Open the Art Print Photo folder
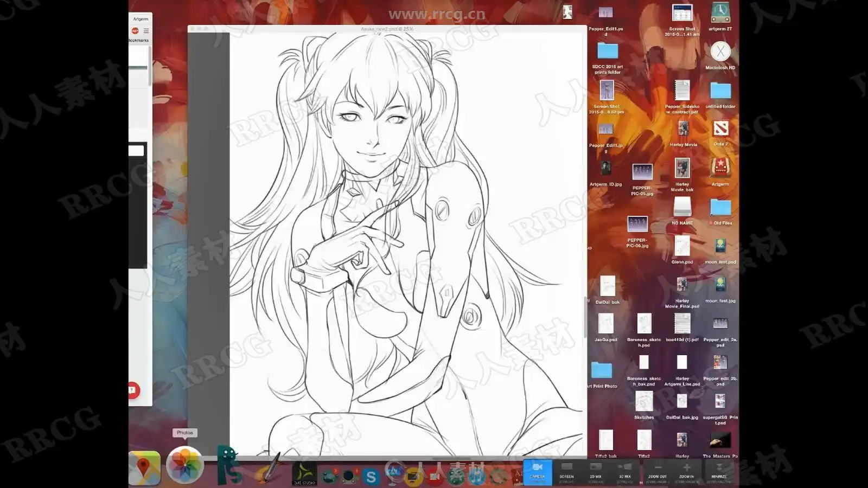The width and height of the screenshot is (868, 488). (602, 370)
